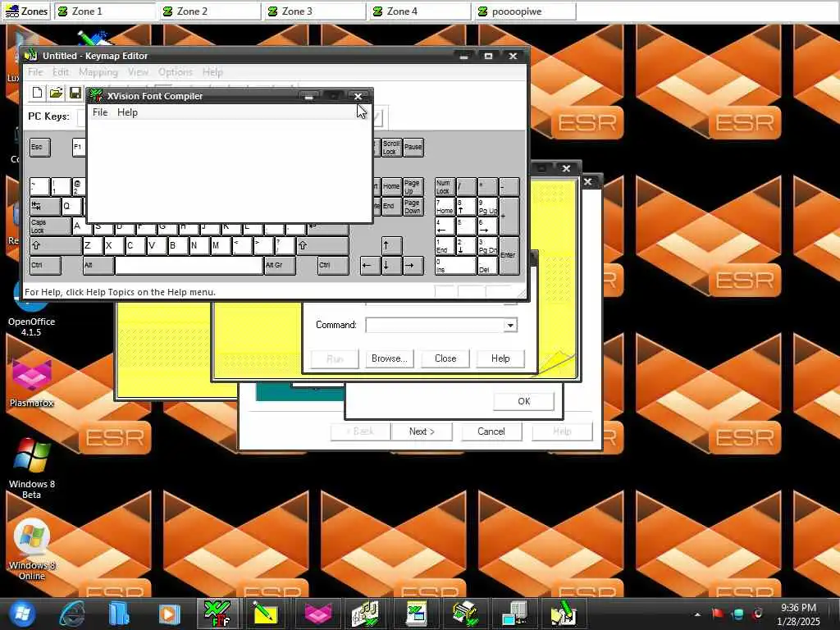Open the yellow sticky note pencil taskbar icon
This screenshot has width=840, height=630.
265,614
